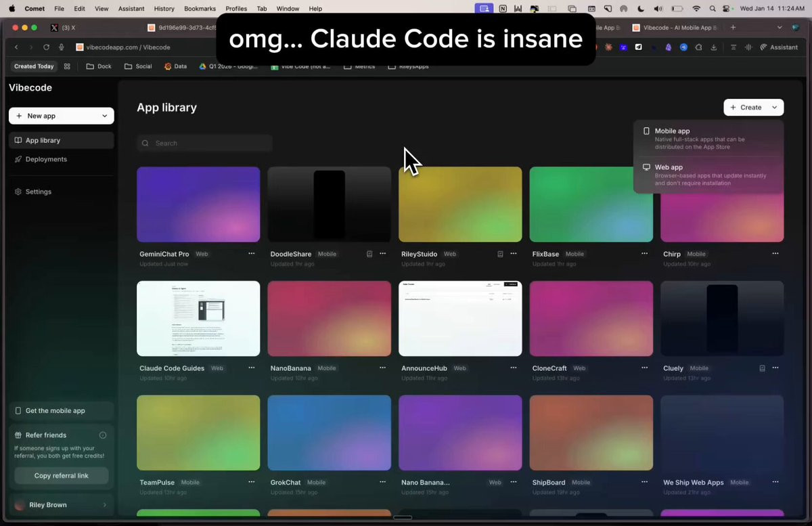Click the document icon next to RileyStuido
This screenshot has width=812, height=526.
(500, 254)
